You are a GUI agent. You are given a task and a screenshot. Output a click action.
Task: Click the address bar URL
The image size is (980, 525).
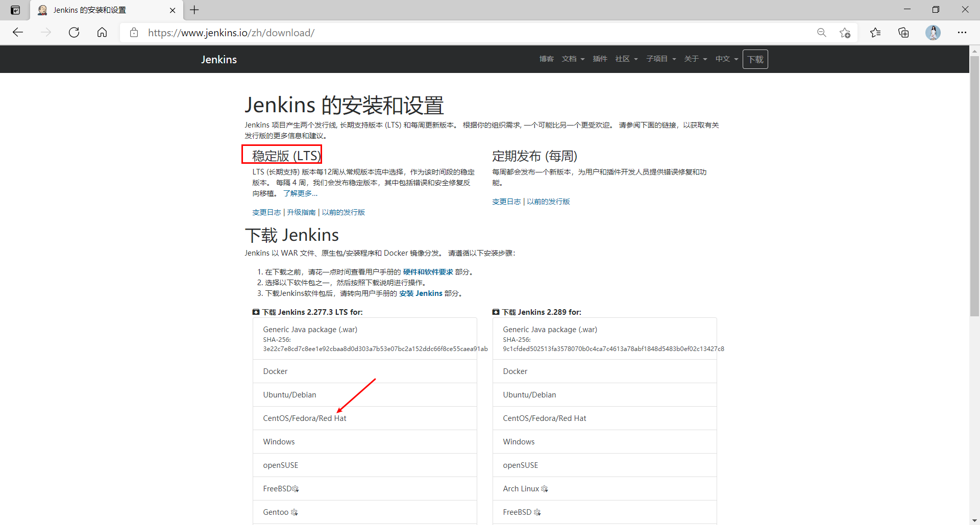point(231,33)
